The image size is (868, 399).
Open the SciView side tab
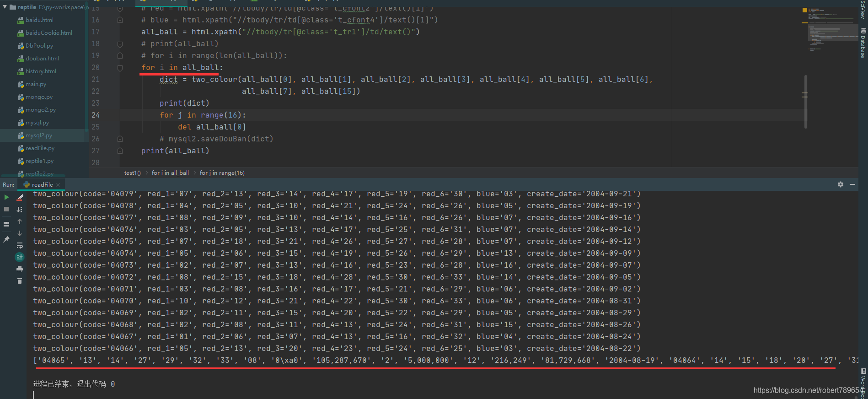863,9
